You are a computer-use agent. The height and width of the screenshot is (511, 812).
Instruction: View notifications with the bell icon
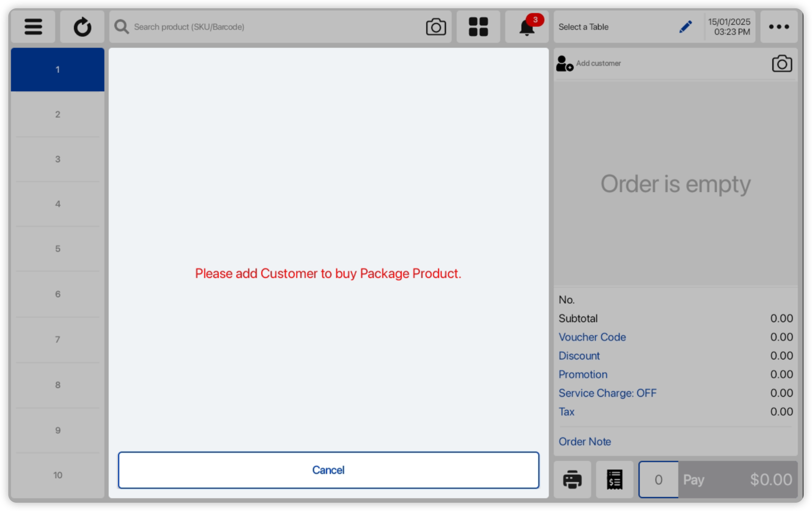pos(526,26)
